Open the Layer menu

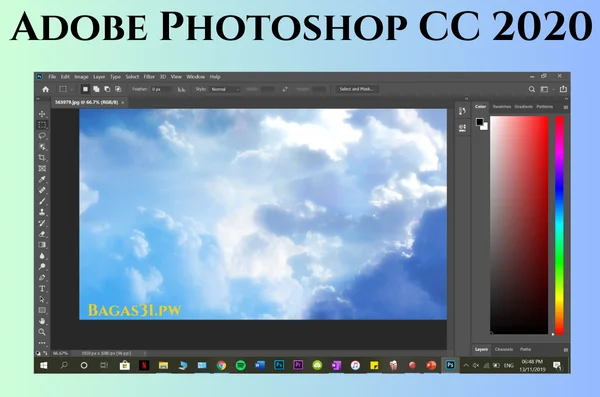pos(99,77)
